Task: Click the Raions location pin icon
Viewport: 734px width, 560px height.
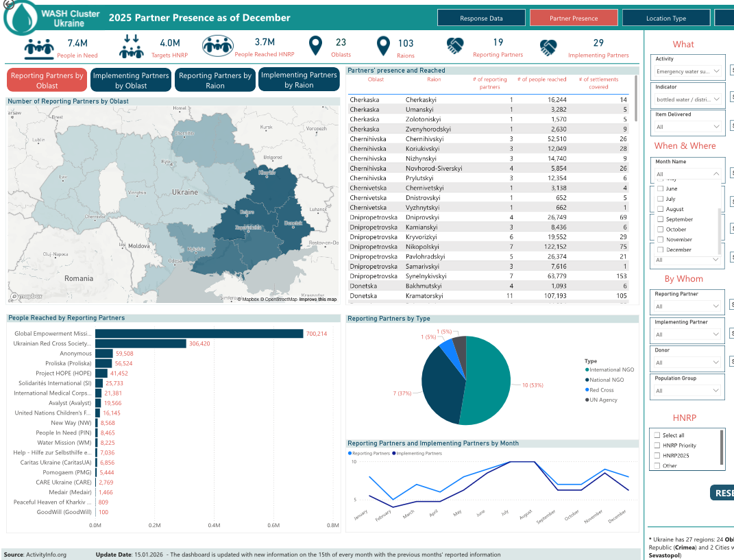Action: [x=384, y=47]
